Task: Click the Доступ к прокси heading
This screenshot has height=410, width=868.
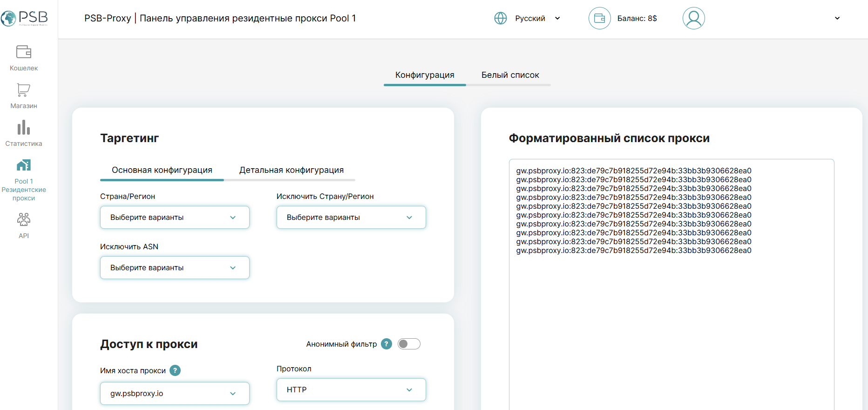Action: tap(149, 344)
